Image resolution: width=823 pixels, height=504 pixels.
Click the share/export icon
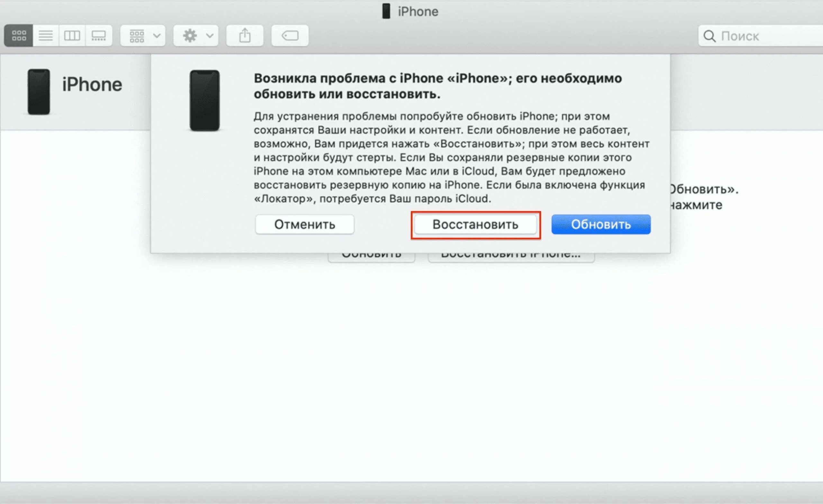point(245,36)
